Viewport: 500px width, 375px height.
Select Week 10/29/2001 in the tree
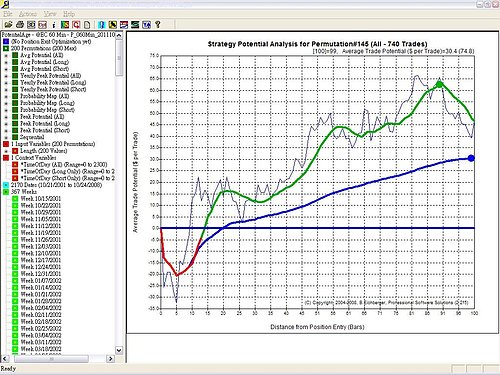(x=41, y=212)
